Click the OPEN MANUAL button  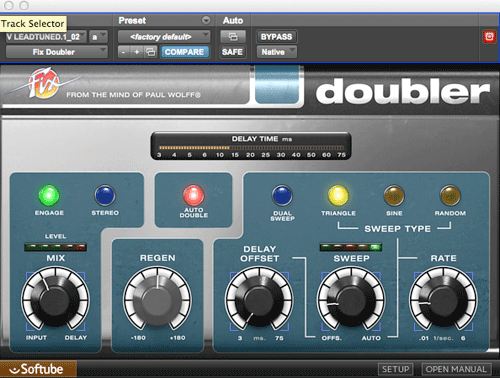tap(456, 369)
